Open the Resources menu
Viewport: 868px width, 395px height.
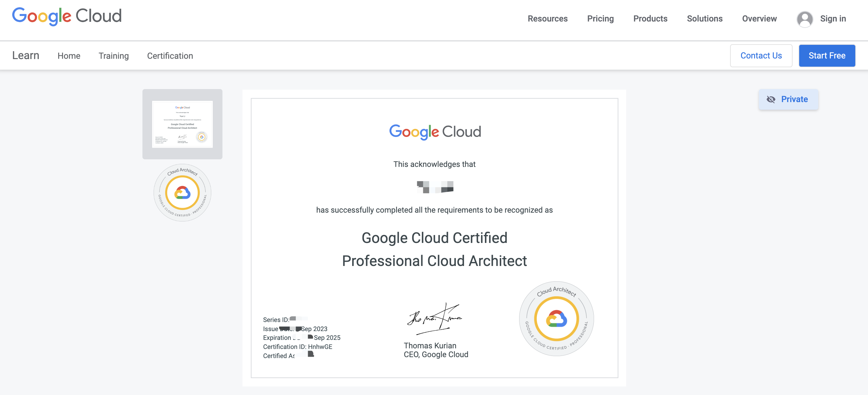tap(548, 19)
